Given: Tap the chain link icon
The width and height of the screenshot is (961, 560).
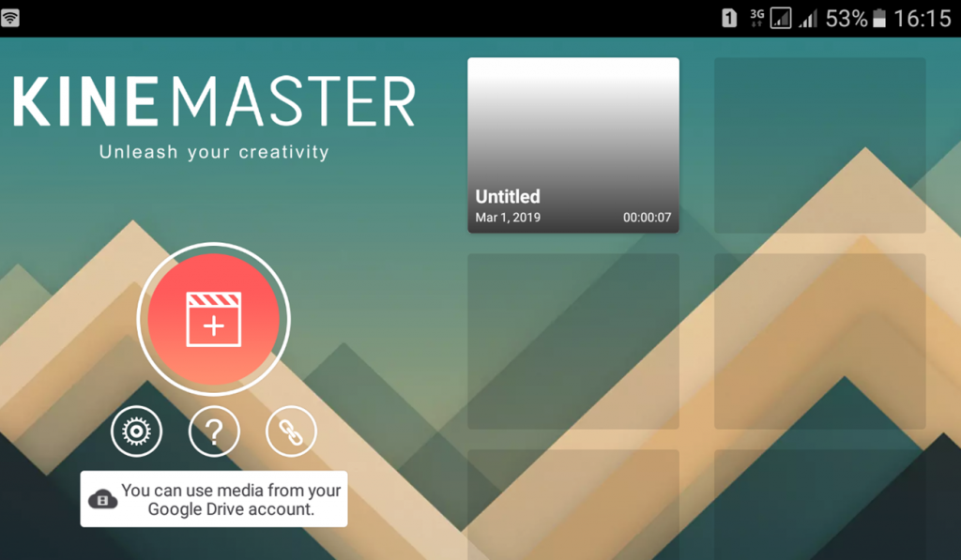Looking at the screenshot, I should [291, 431].
